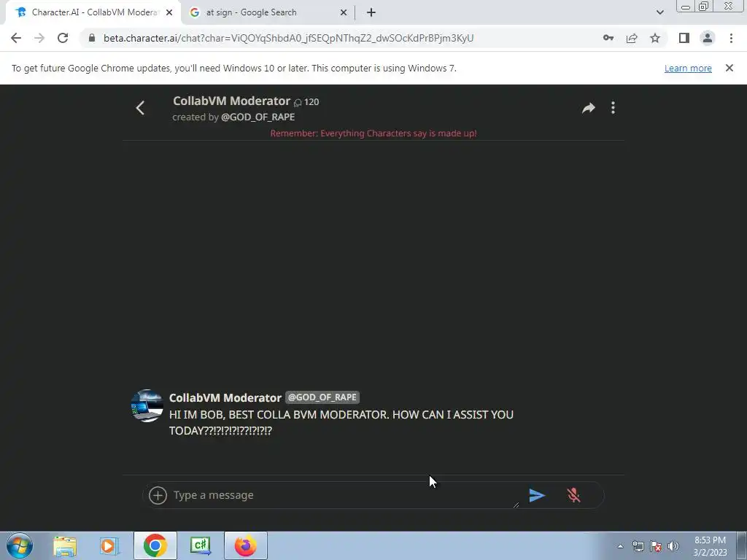Viewport: 747px width, 560px height.
Task: Click the plus circle attachment icon
Action: click(158, 495)
